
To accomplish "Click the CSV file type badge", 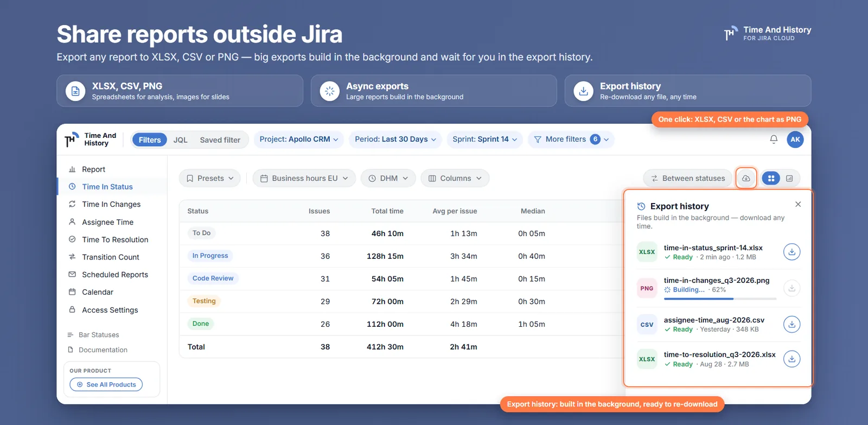I will (647, 325).
